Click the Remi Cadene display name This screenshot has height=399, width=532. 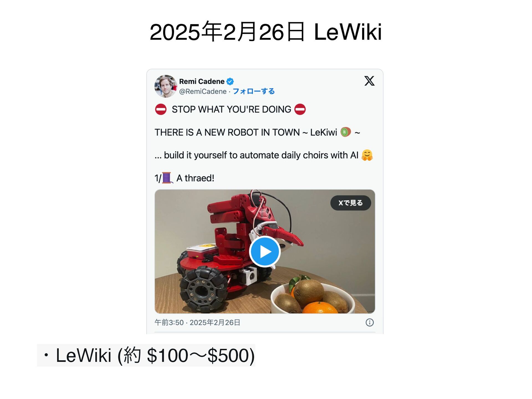click(202, 81)
